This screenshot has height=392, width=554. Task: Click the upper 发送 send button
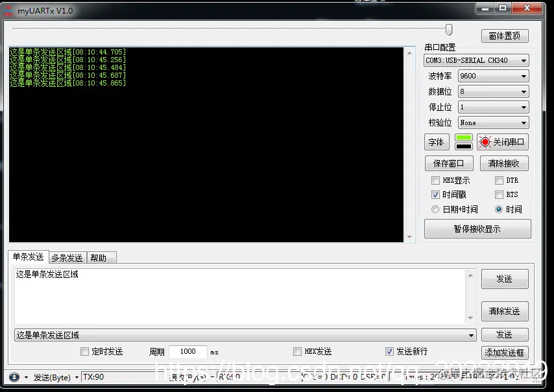tap(505, 279)
